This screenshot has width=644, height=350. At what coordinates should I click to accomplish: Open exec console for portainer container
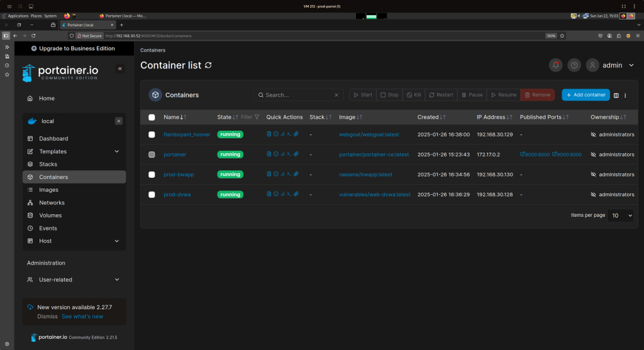pos(289,155)
